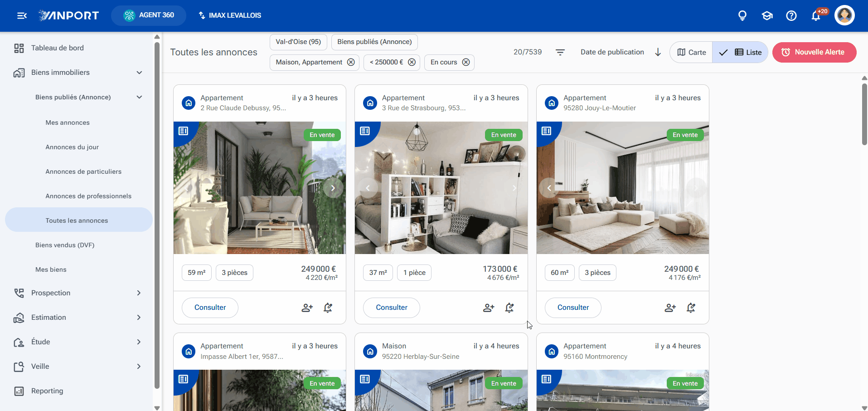
Task: Open the graduation cap training icon
Action: pyautogui.click(x=767, y=16)
